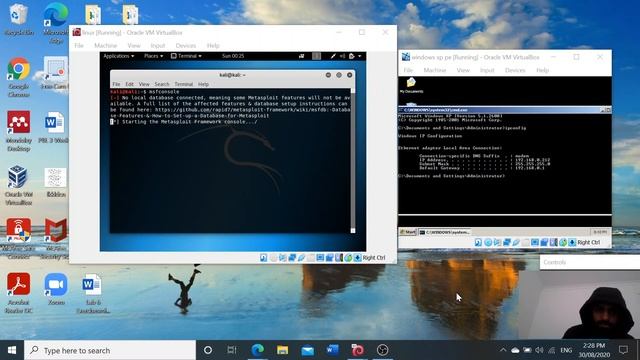Click Kali clock Sun 00:25
Image resolution: width=640 pixels, height=360 pixels.
click(x=233, y=56)
